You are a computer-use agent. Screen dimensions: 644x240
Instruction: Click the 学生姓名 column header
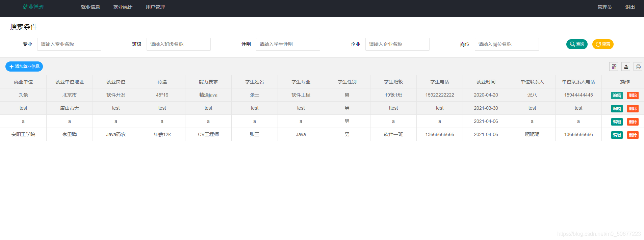(255, 82)
